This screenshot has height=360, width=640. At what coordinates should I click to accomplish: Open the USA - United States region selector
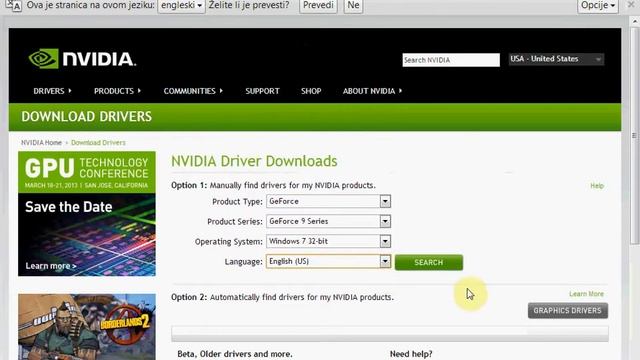[x=556, y=59]
